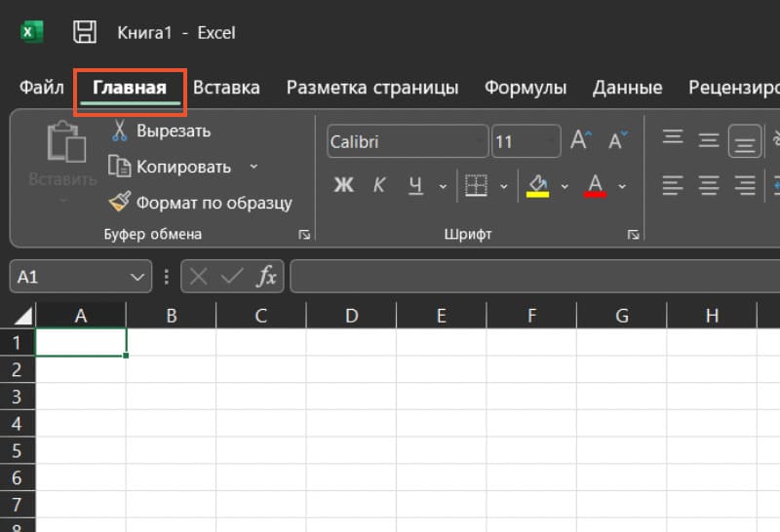Image resolution: width=780 pixels, height=532 pixels.
Task: Click the Save floppy disk icon
Action: 86,32
